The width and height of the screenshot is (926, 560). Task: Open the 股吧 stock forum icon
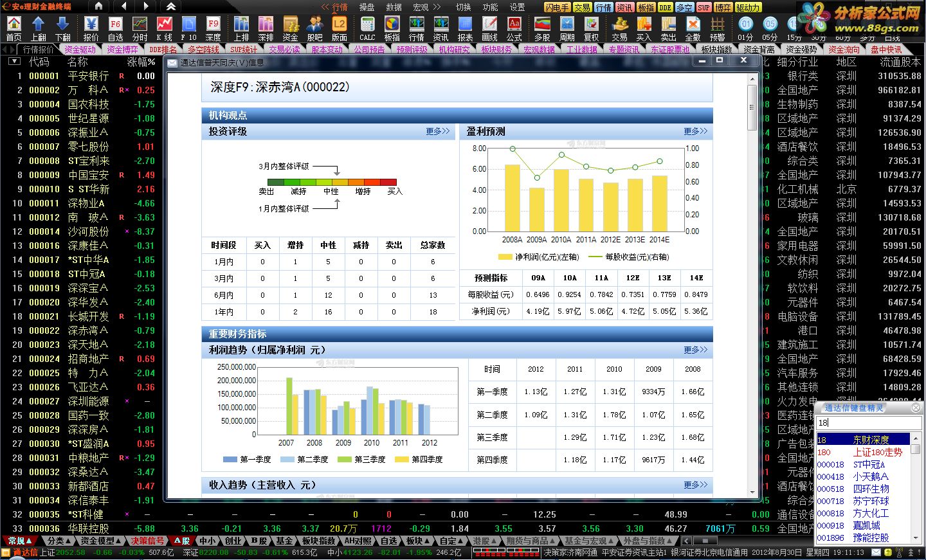tap(315, 28)
